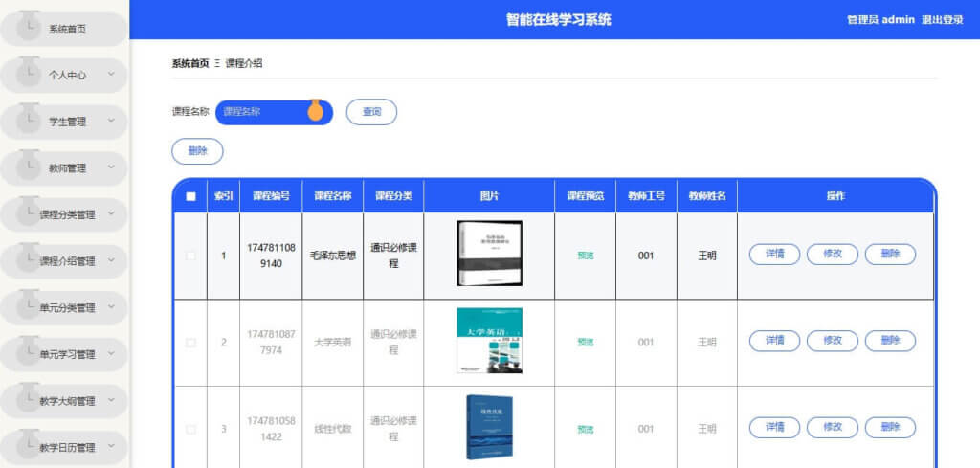980x468 pixels.
Task: Open the 课程介绍管理 menu item
Action: 67,261
